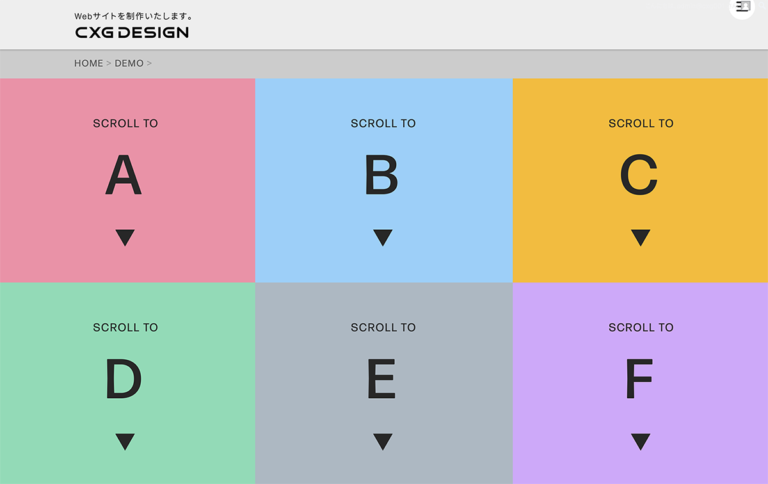Click SCROLL TO text in purple panel

coord(641,328)
